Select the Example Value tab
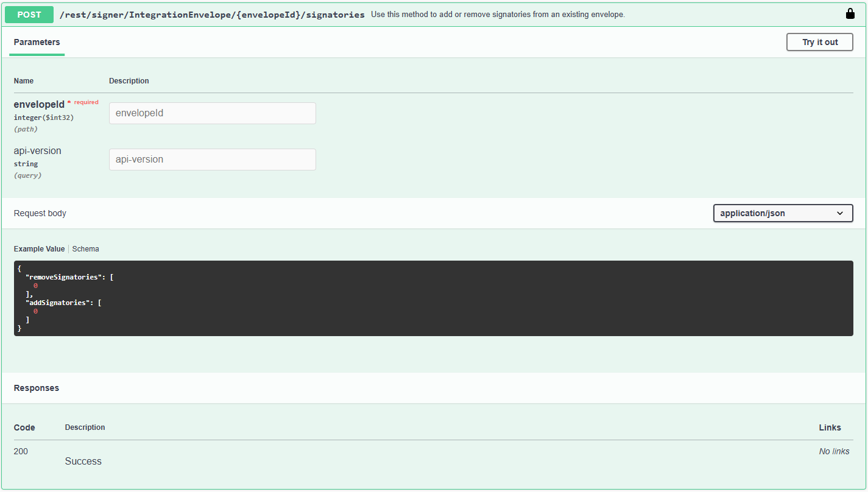The image size is (868, 492). point(39,249)
